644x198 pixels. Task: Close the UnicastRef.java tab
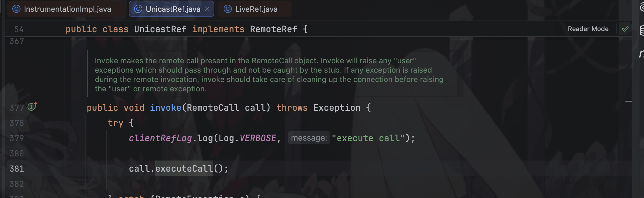207,9
